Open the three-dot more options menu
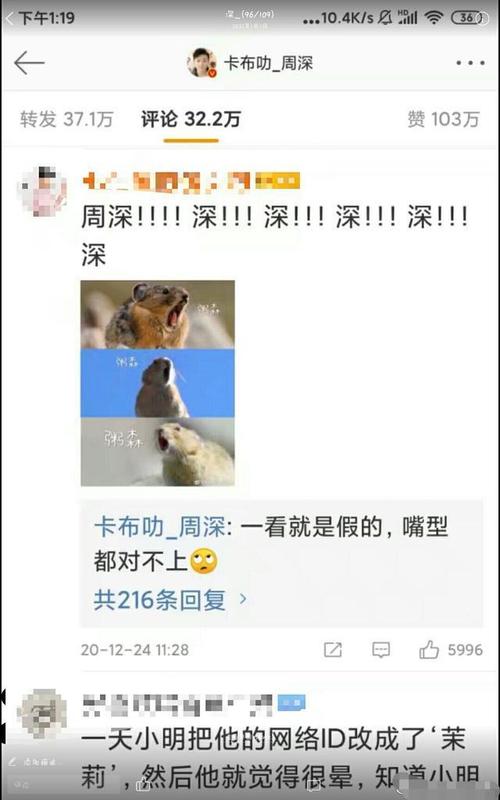Screen dimensions: 500x800 tap(470, 63)
